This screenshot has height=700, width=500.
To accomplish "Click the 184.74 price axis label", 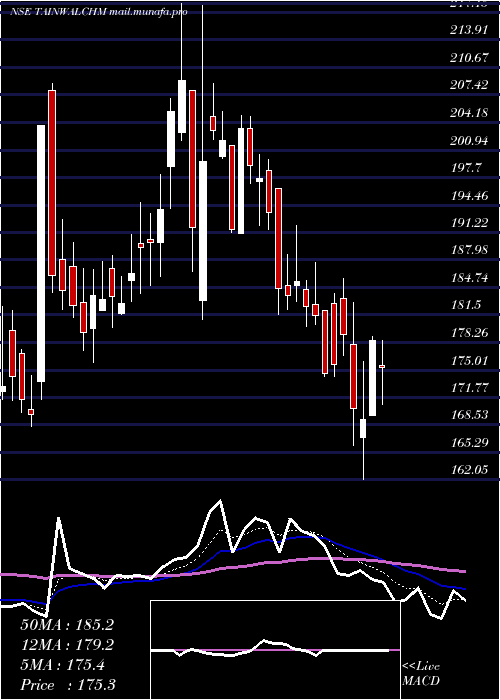I will point(469,278).
